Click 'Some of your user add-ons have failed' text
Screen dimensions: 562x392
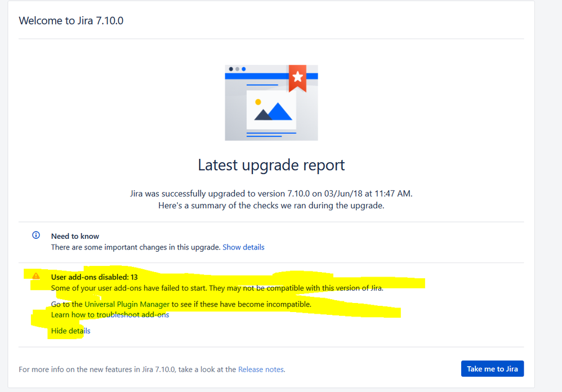pos(217,288)
